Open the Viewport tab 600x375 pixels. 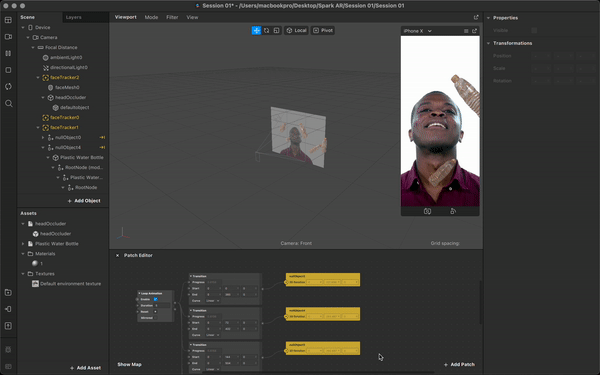tap(126, 17)
